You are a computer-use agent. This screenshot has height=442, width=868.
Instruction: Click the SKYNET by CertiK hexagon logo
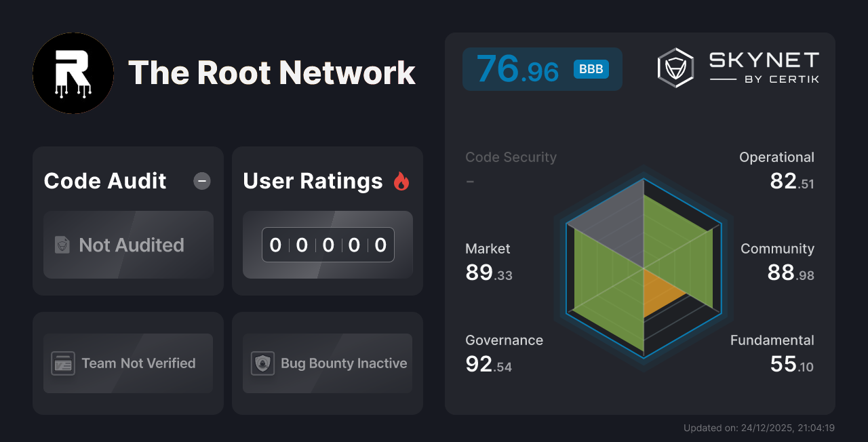(675, 67)
